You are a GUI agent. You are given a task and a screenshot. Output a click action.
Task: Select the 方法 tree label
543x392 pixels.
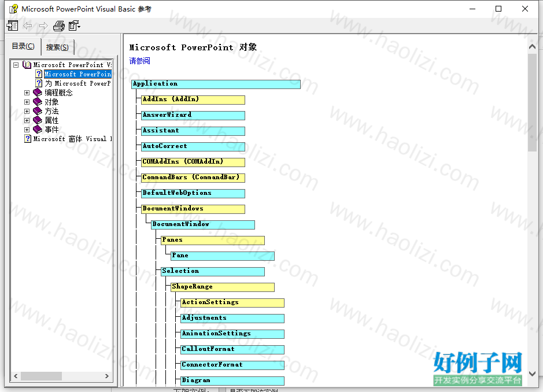point(51,111)
